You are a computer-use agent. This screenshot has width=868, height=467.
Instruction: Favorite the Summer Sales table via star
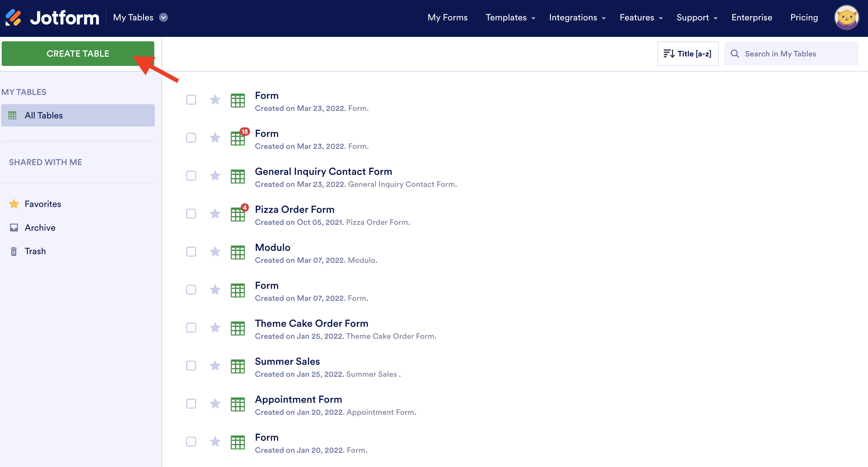(x=215, y=366)
